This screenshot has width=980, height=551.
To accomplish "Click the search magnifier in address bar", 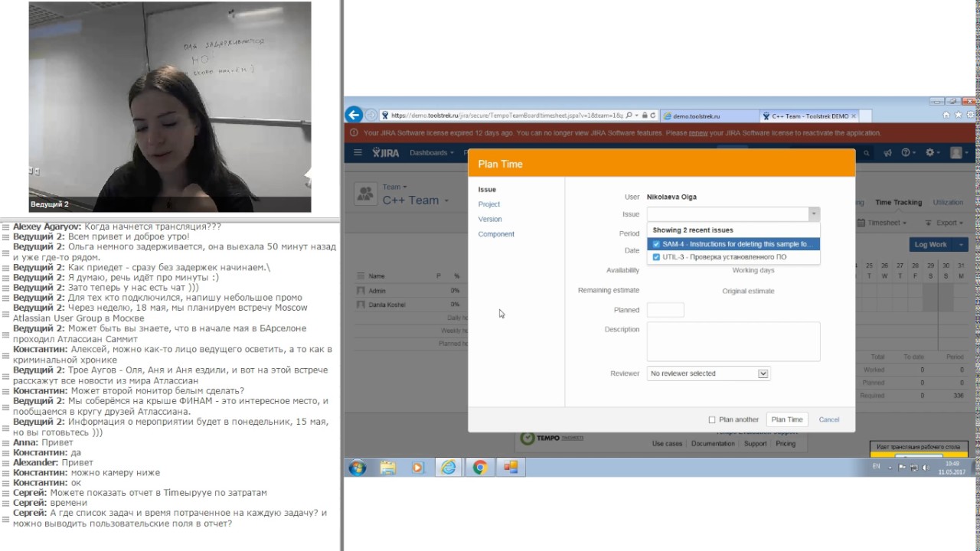I will pos(629,116).
